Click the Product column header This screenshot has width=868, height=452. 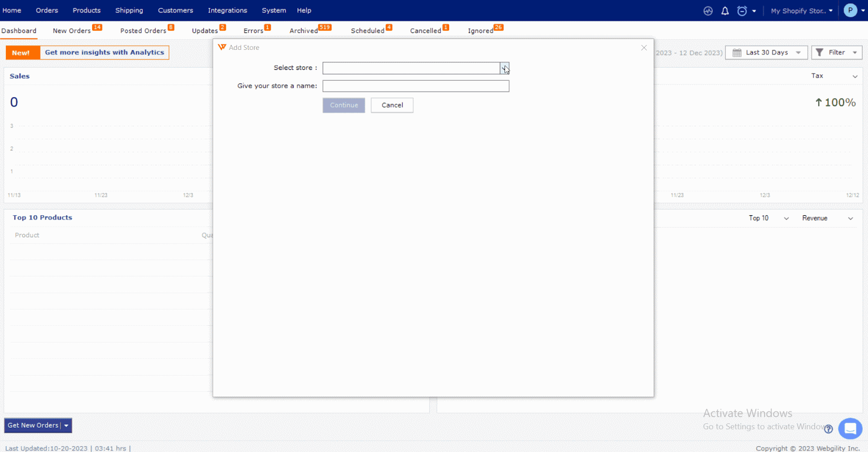pos(27,235)
